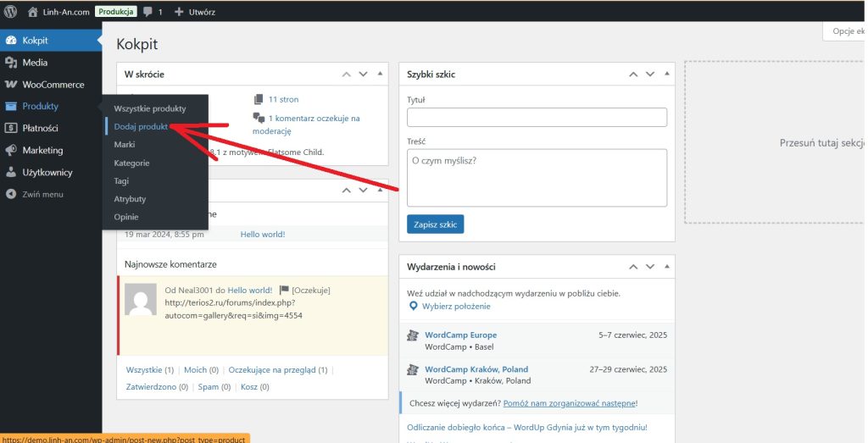Open Atrybuty in Produkty submenu

coord(130,199)
